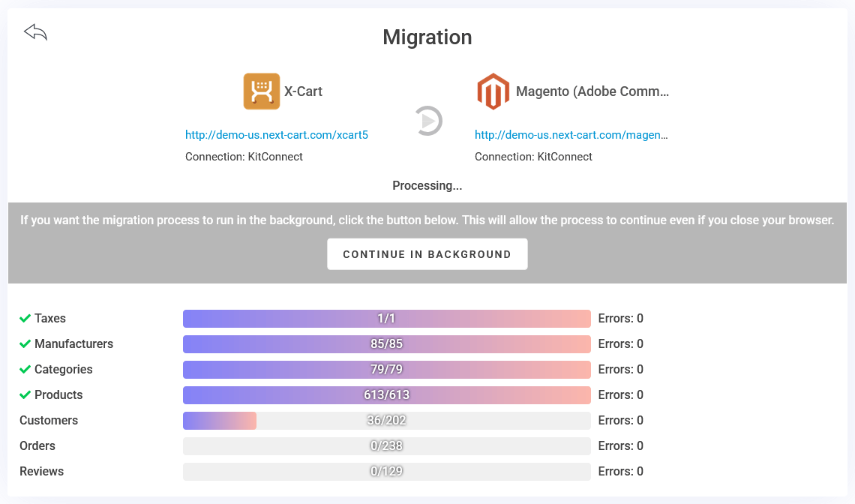855x504 pixels.
Task: Click the source Connection: KitConnect text
Action: coord(244,157)
